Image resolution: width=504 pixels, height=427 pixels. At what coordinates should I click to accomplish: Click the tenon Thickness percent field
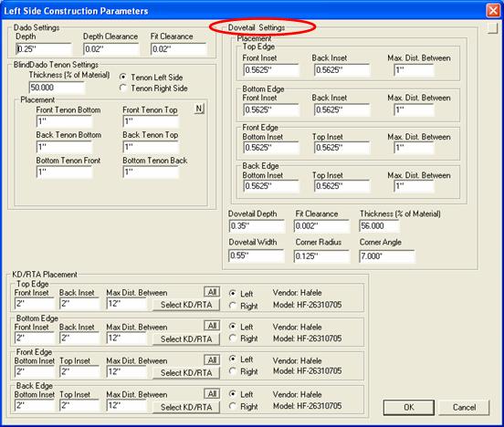tap(57, 88)
